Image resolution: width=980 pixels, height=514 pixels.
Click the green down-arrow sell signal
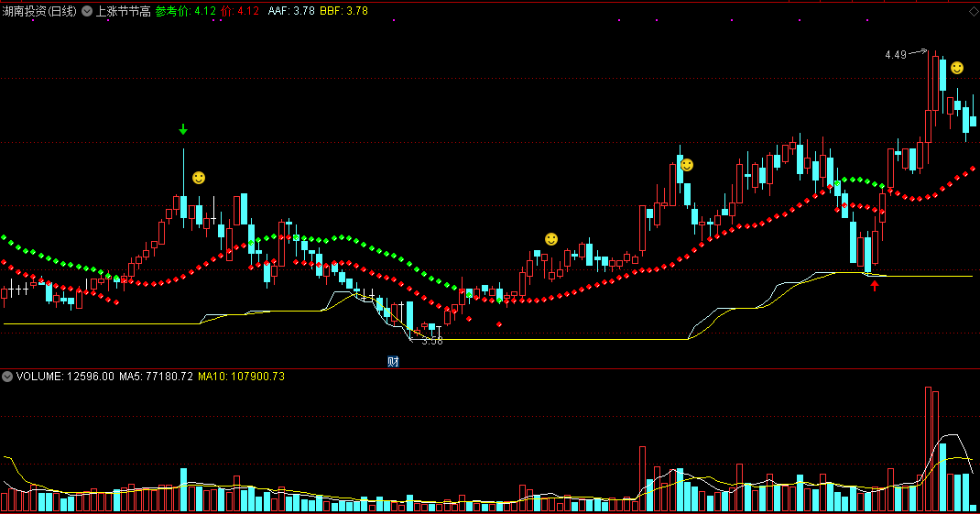tap(183, 129)
